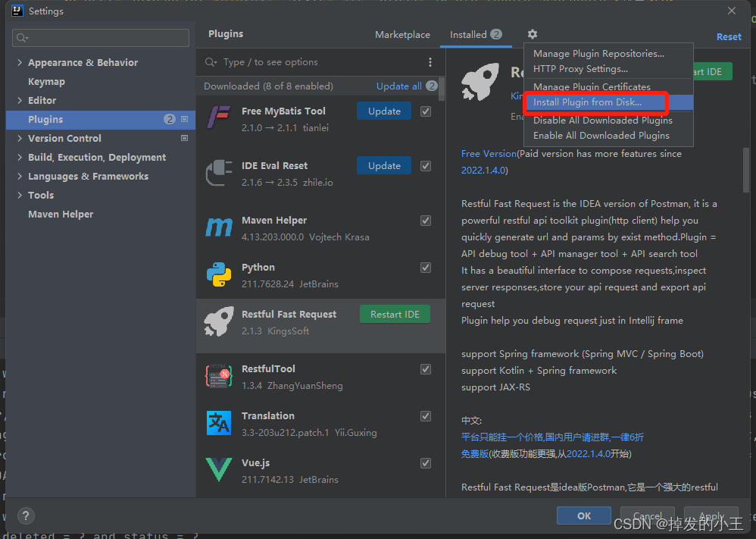Open the 免费版 link
This screenshot has height=539, width=756.
point(474,453)
